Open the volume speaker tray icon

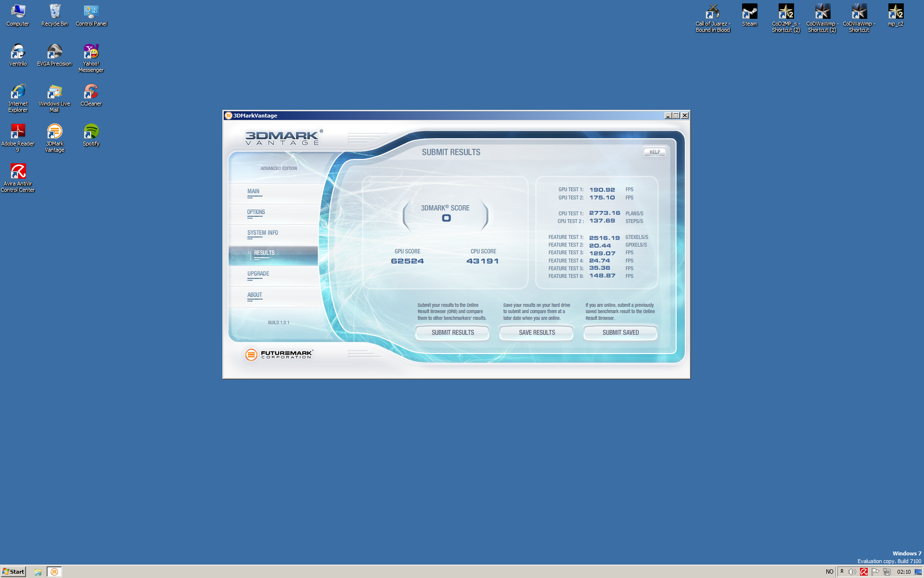(852, 572)
